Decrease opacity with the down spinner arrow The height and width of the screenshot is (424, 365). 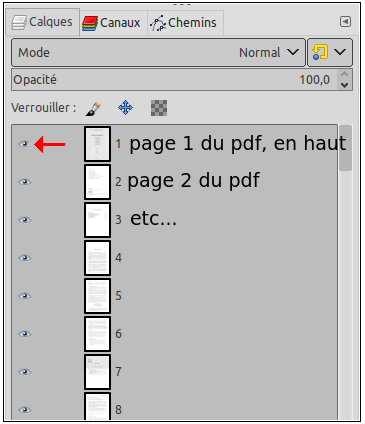[345, 85]
